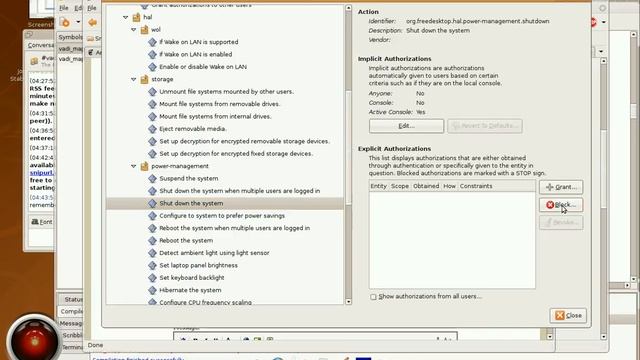Click icon beside decryption for encrypted removable storage

pyautogui.click(x=152, y=141)
